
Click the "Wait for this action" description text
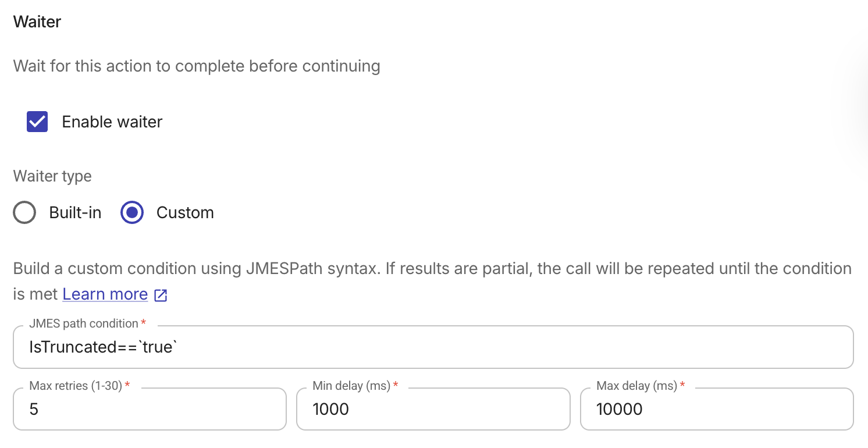197,66
